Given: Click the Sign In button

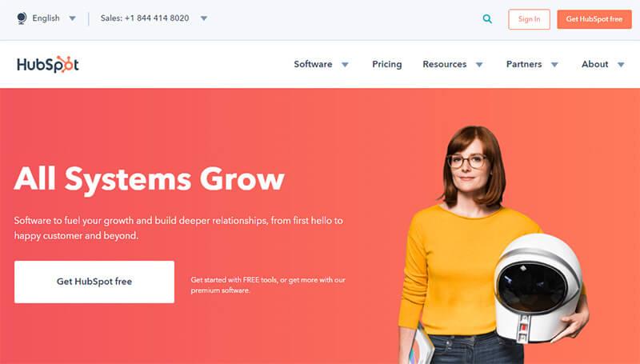Looking at the screenshot, I should pyautogui.click(x=529, y=19).
